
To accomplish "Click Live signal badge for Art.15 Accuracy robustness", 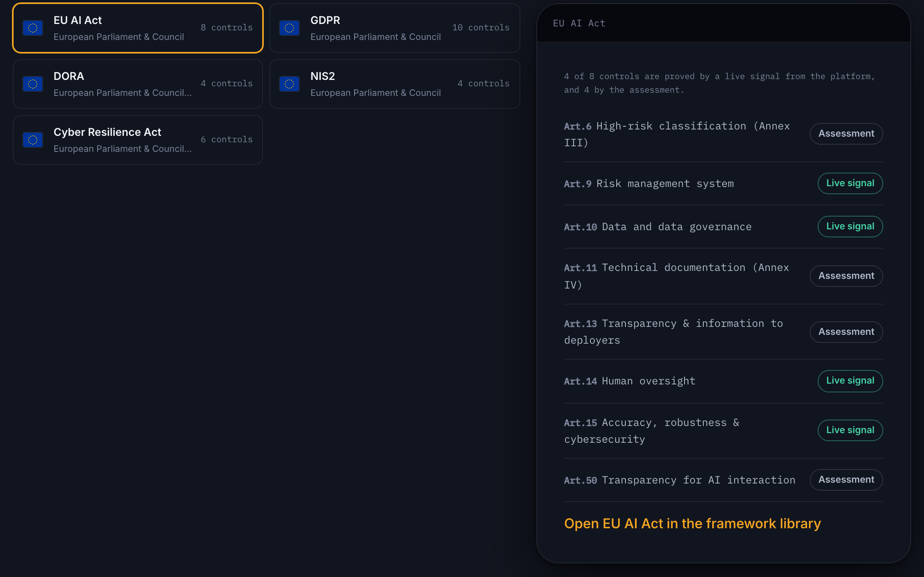I will (x=850, y=430).
